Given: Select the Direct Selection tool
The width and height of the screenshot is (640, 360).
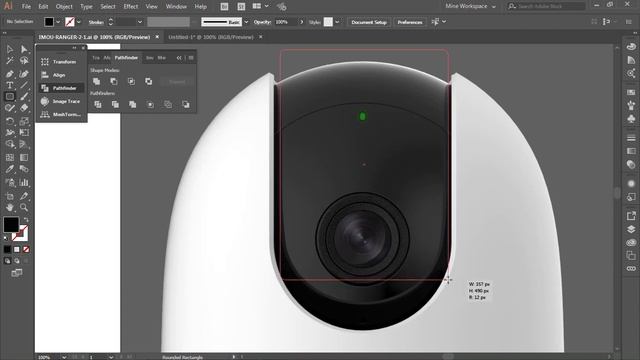Looking at the screenshot, I should (24, 49).
